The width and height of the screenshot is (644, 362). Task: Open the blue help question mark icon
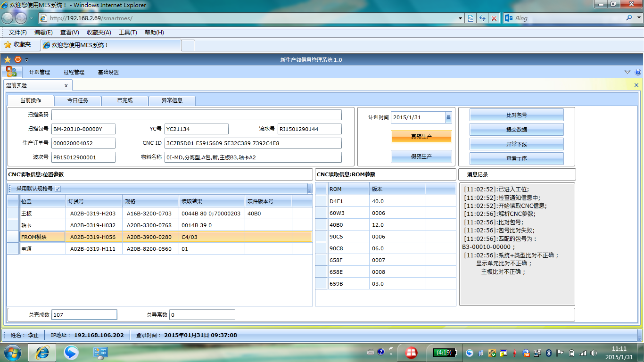[638, 72]
